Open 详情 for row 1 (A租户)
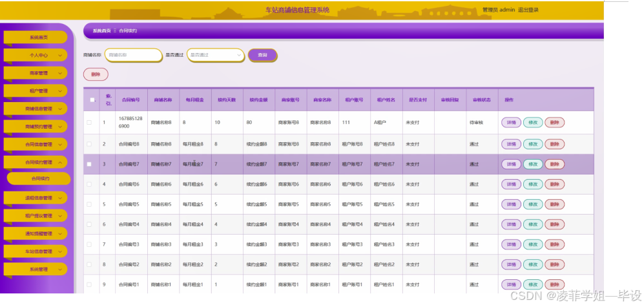Viewport: 644px width, 307px height. [x=512, y=122]
